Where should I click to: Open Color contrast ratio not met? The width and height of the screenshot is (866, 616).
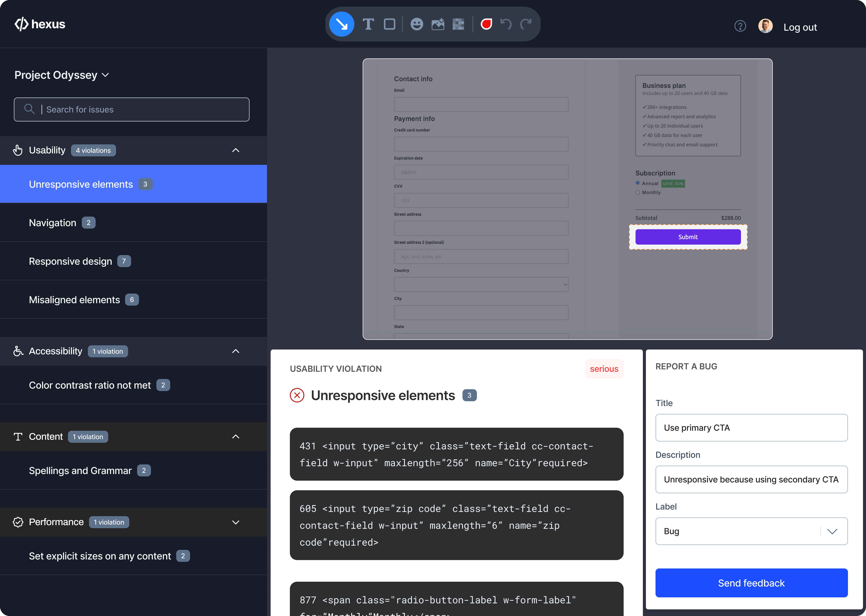[x=134, y=385]
